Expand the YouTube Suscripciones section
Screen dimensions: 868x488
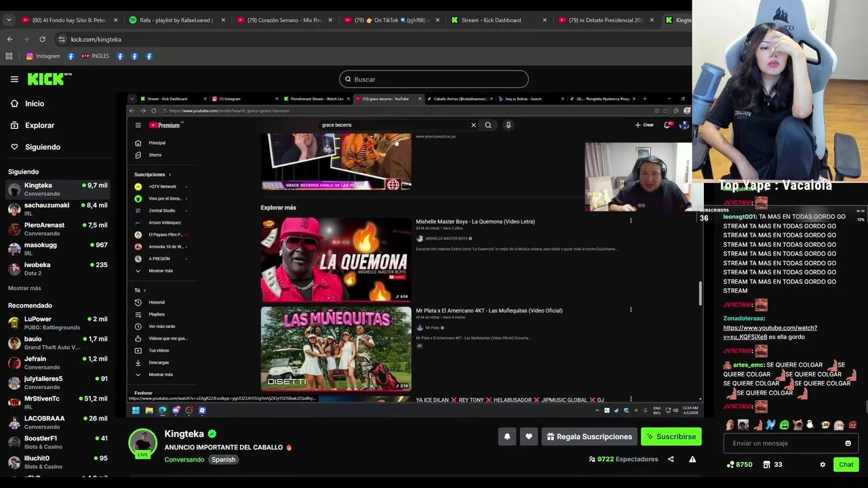click(x=153, y=175)
